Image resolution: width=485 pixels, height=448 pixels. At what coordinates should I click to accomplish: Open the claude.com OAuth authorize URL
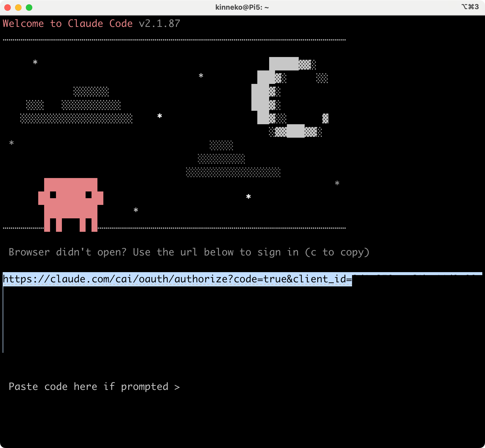pyautogui.click(x=177, y=279)
